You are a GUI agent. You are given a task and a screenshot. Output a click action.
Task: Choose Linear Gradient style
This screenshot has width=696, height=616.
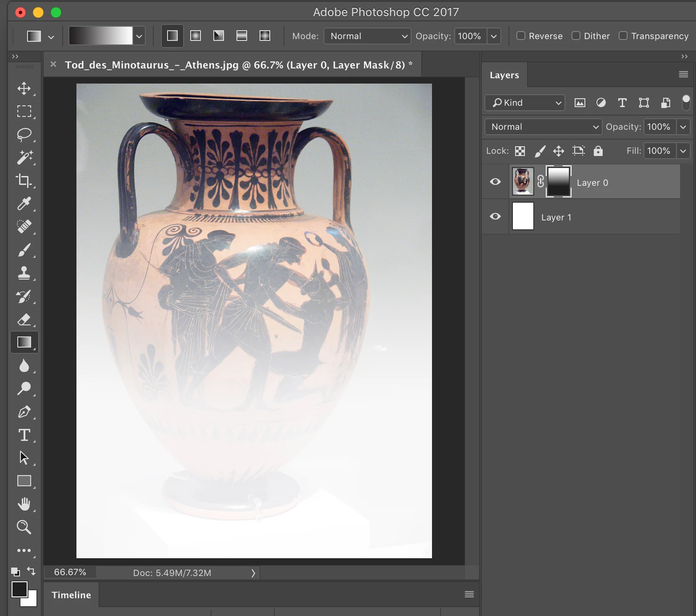(172, 36)
